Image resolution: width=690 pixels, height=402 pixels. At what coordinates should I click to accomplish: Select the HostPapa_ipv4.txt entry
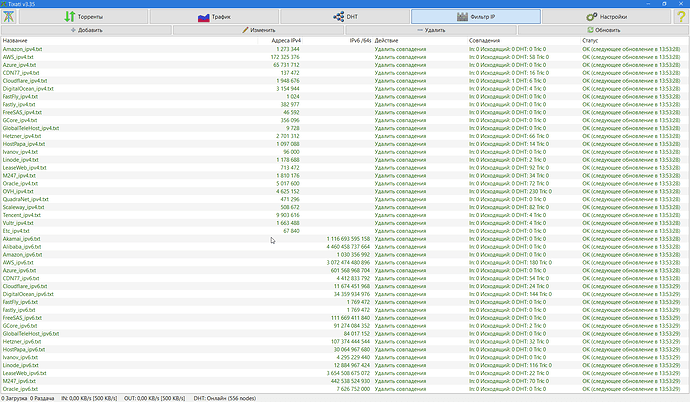click(x=345, y=144)
